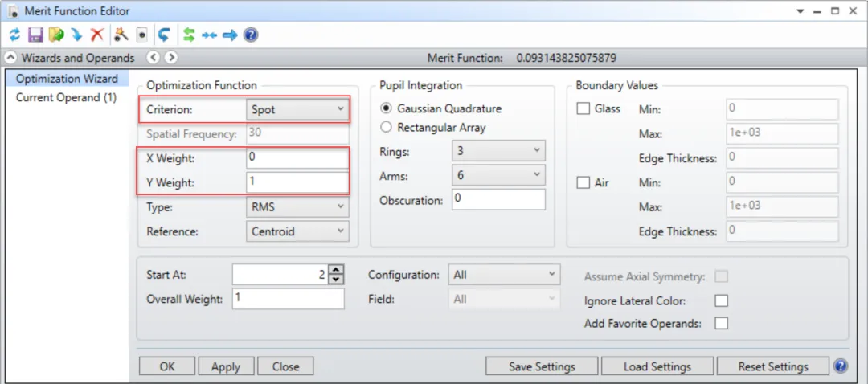Select the Rectangular Array radio button
The image size is (868, 384).
[x=386, y=127]
